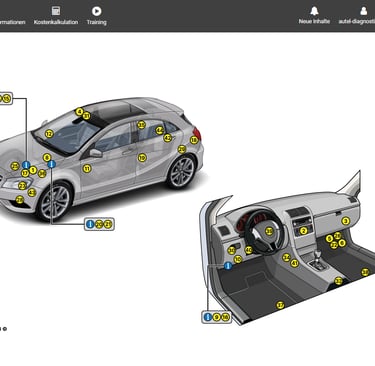The image size is (375, 366).
Task: Click marker 6 on hood near windshield
Action: coord(47,158)
